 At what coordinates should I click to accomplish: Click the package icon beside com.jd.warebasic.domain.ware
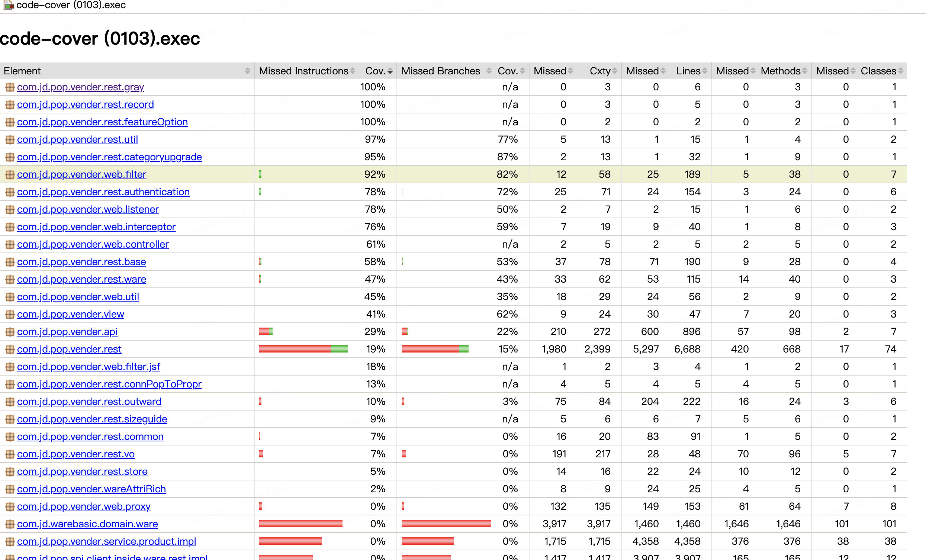[x=10, y=524]
